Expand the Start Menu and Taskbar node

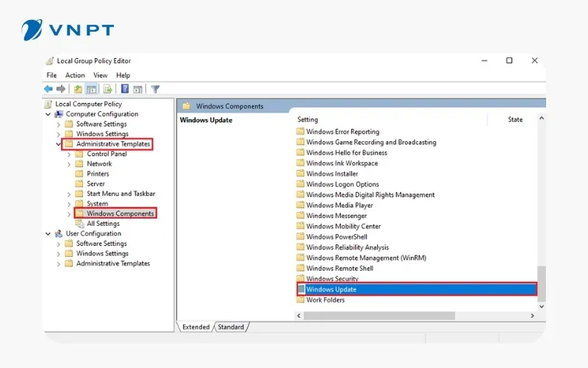69,194
